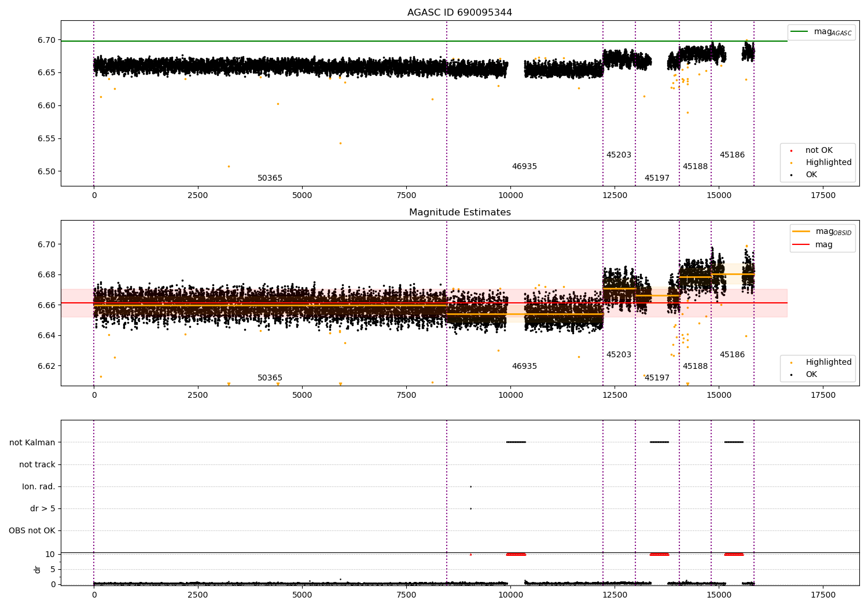Click obsid label 50365 in the AGASC ID plot

point(270,178)
